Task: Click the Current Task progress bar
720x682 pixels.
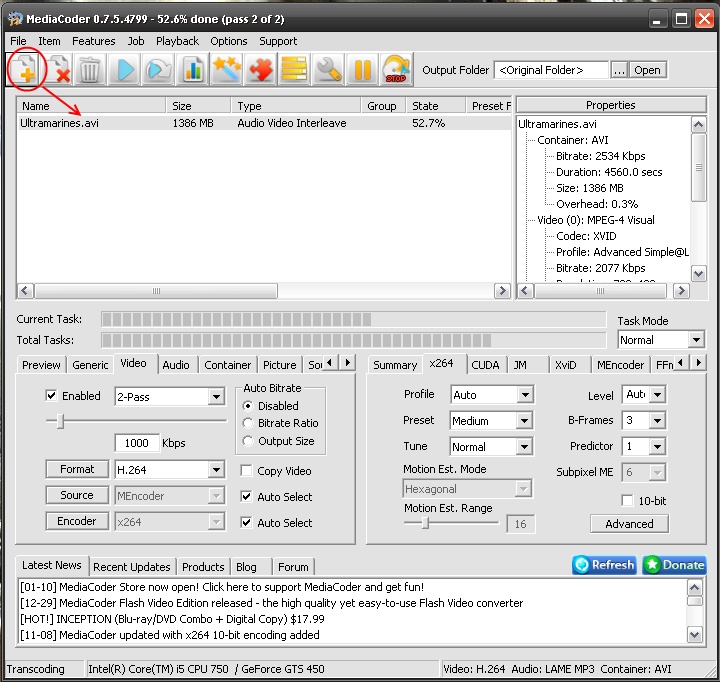Action: click(353, 319)
